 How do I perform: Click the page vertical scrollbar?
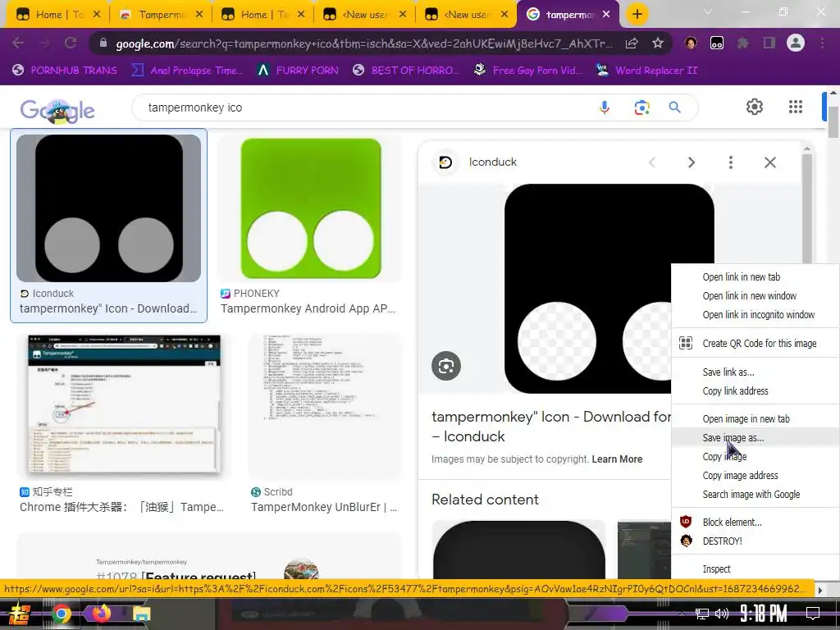pyautogui.click(x=833, y=122)
